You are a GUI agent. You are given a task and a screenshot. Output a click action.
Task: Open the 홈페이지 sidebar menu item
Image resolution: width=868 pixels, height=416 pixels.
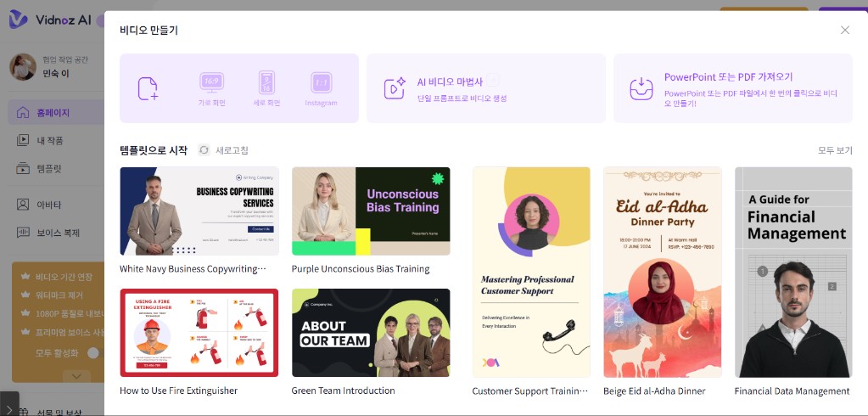click(53, 112)
